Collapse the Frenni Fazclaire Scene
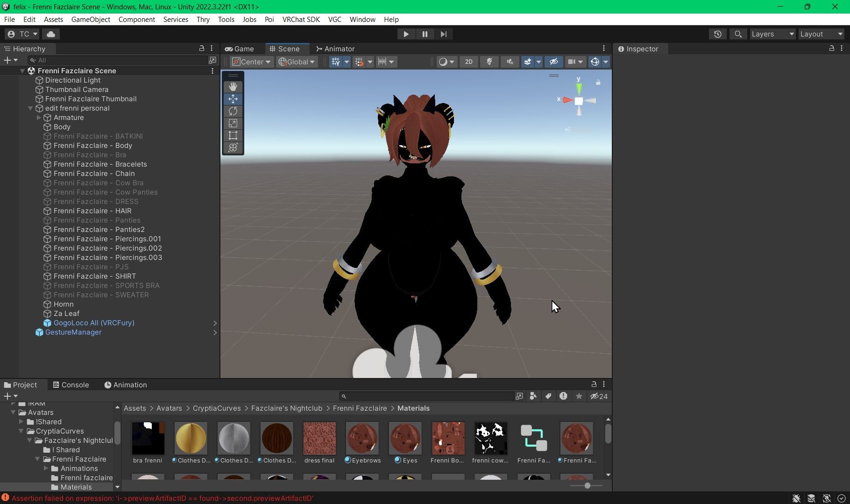This screenshot has height=504, width=850. [22, 71]
